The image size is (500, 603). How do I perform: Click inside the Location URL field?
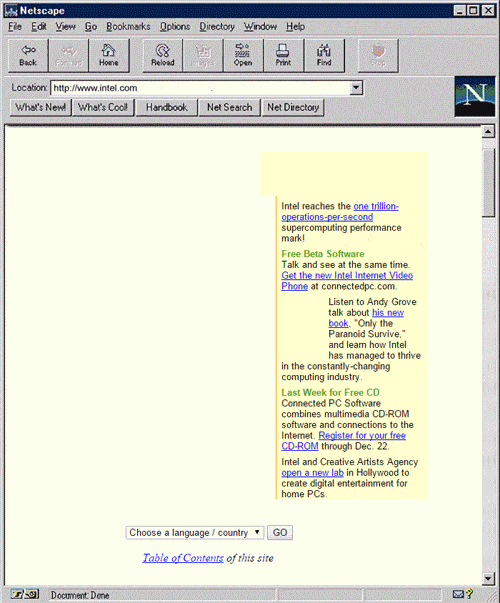pos(201,88)
